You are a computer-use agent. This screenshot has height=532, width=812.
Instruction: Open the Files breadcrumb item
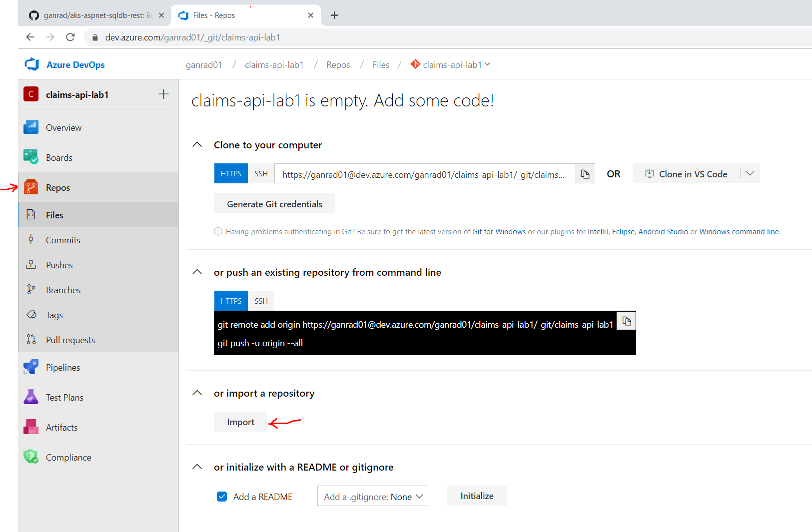[x=381, y=65]
